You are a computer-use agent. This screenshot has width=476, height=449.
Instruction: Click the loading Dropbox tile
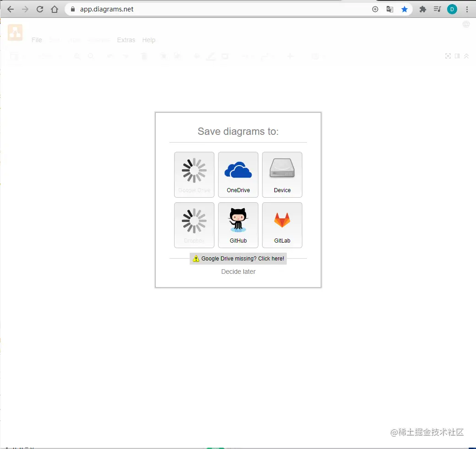pos(194,225)
